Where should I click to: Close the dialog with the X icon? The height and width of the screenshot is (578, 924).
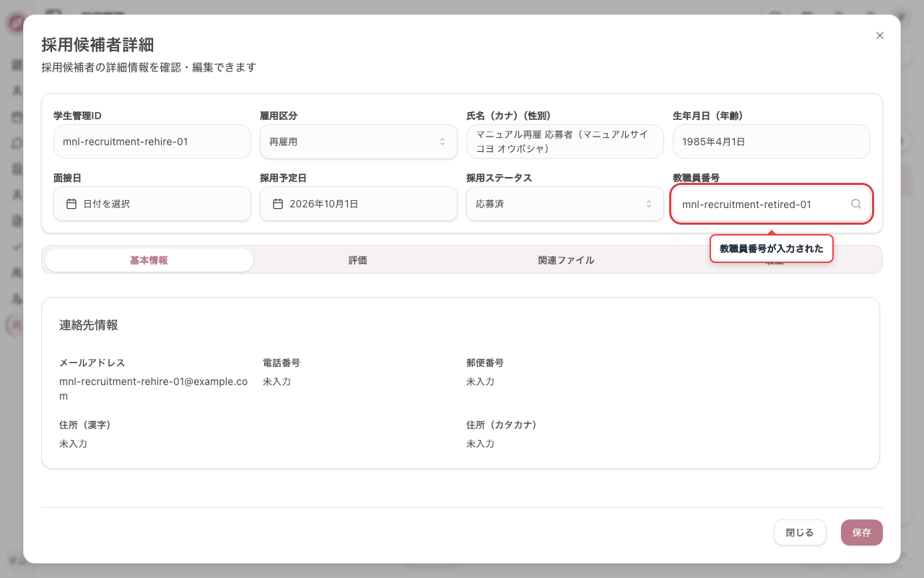click(880, 35)
